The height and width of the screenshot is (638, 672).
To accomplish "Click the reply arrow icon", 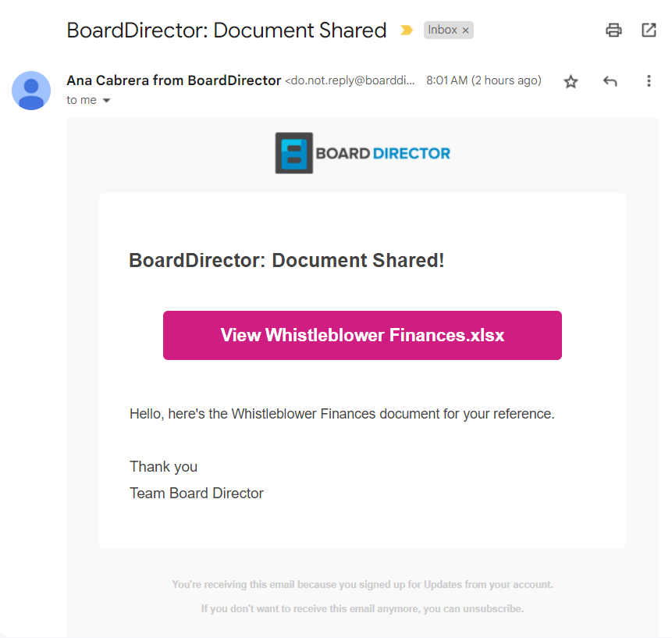I will pos(610,81).
